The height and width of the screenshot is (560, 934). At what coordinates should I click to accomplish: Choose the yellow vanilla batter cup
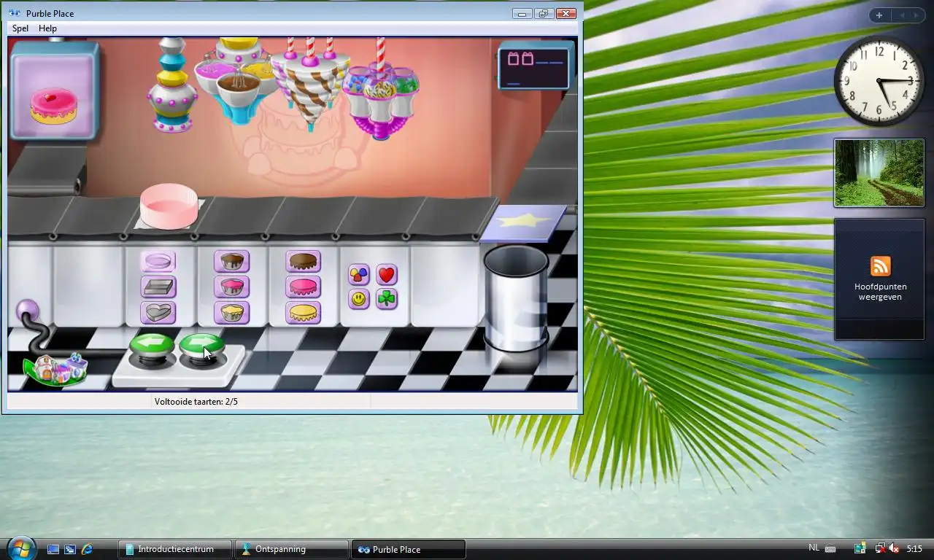click(x=232, y=312)
